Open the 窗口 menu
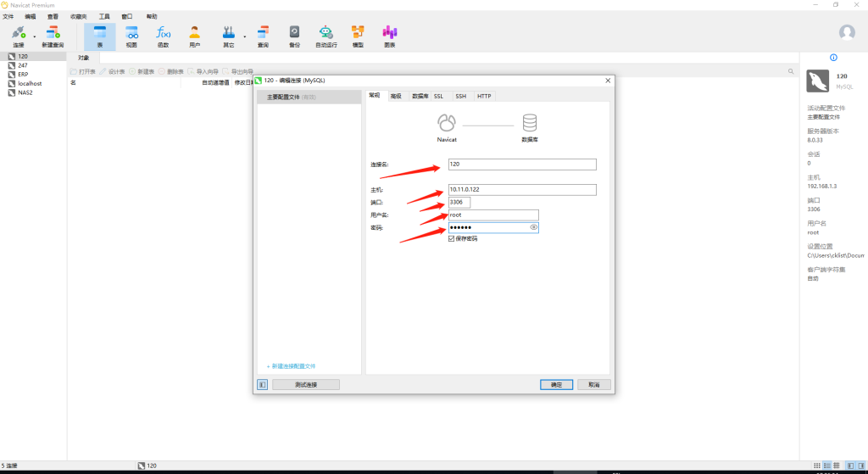868x474 pixels. tap(127, 17)
